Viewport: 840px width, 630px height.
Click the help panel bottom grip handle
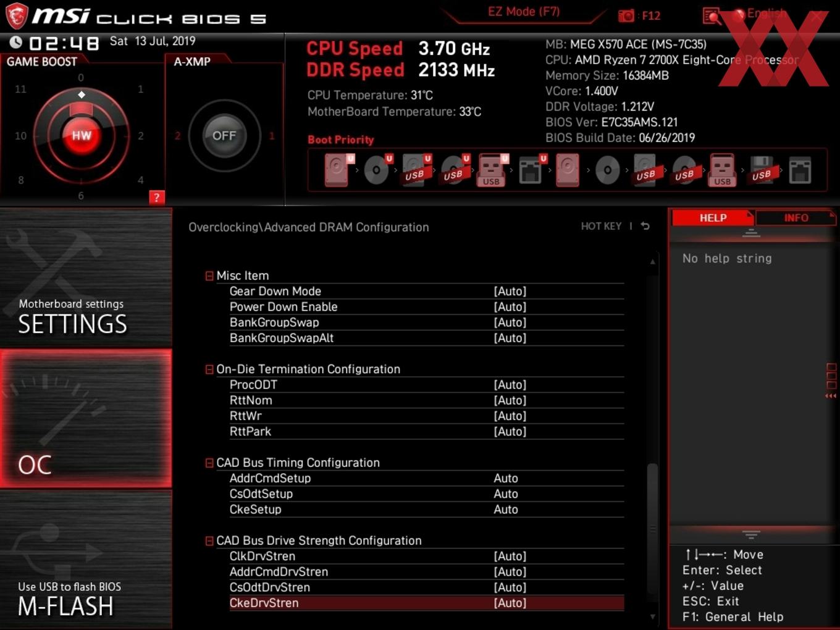pos(751,535)
